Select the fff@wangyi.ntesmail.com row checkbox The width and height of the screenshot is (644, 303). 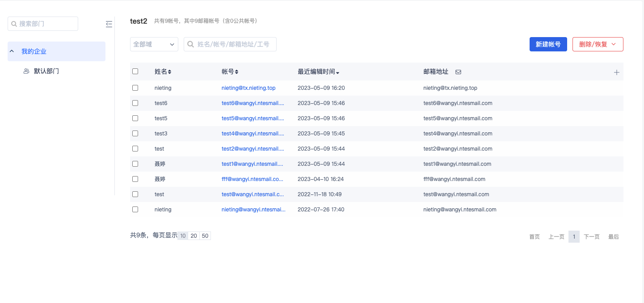135,179
